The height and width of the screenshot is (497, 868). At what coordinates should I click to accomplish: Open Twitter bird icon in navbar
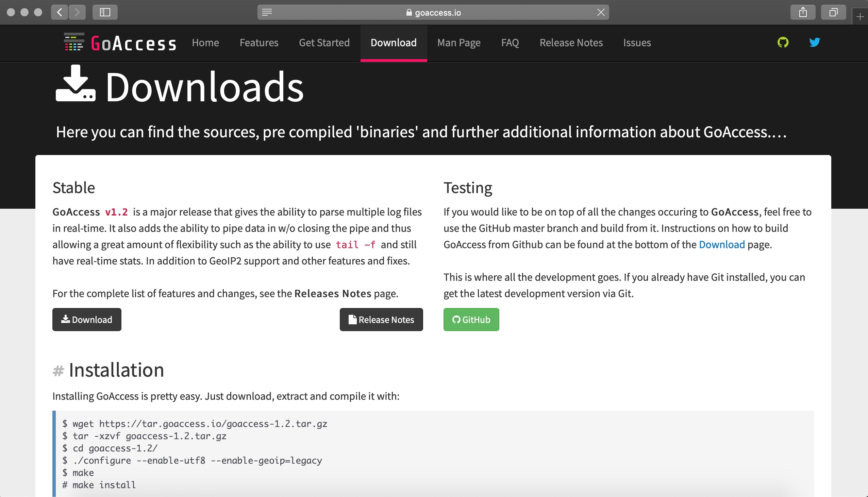pos(814,42)
